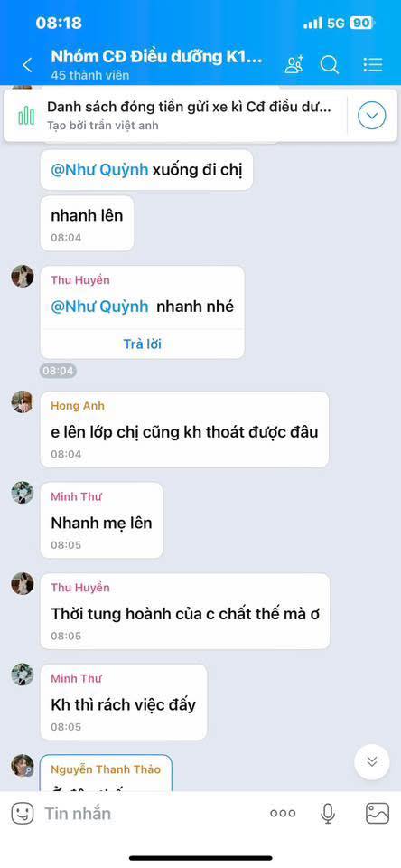Image resolution: width=401 pixels, height=868 pixels.
Task: Tap the @Như Quỳnh mention in Thu Huyền's message
Action: (99, 307)
